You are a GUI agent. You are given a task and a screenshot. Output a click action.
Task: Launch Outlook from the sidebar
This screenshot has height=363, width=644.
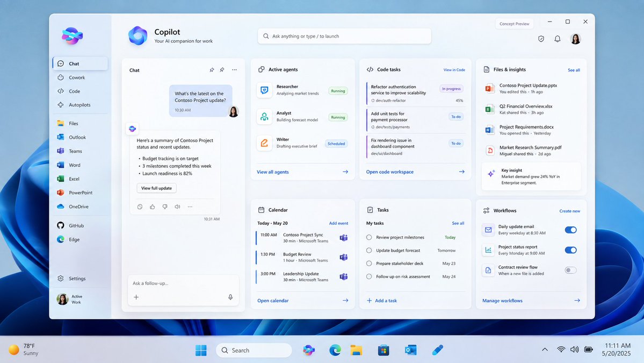tap(80, 137)
